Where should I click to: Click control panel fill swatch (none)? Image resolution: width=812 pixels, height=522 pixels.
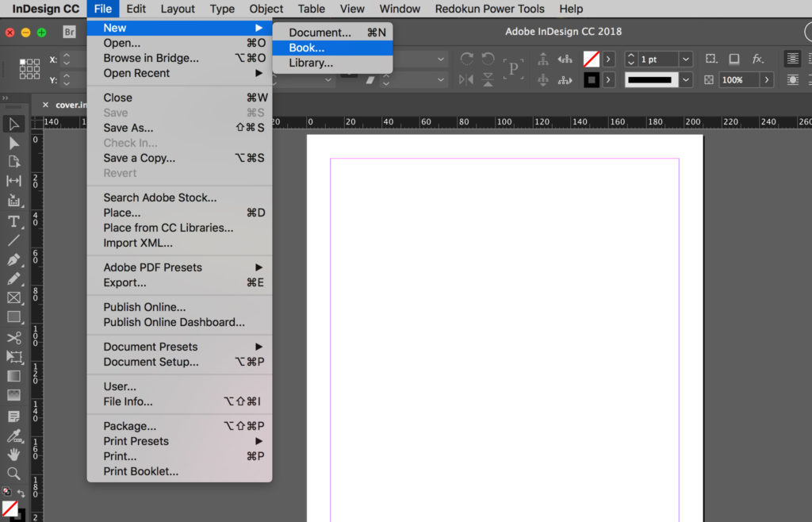(x=592, y=59)
